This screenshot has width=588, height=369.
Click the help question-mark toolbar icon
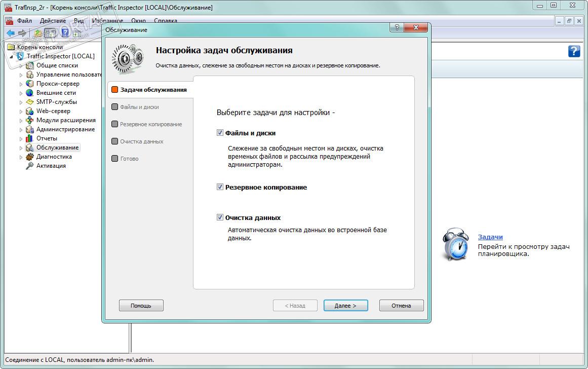(x=65, y=33)
